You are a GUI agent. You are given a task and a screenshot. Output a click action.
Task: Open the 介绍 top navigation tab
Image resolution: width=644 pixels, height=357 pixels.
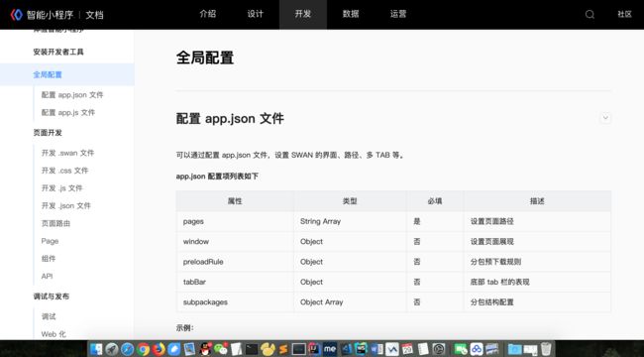(207, 14)
